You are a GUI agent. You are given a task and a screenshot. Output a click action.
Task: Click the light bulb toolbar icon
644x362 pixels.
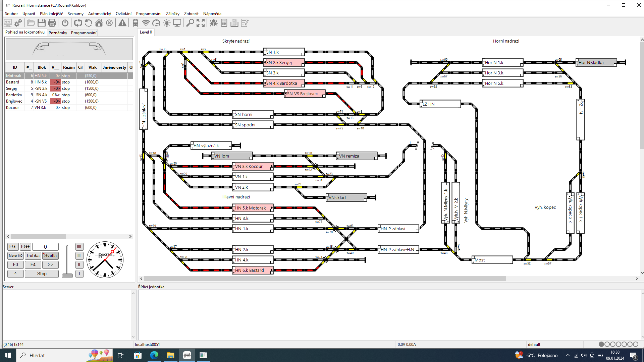click(166, 23)
